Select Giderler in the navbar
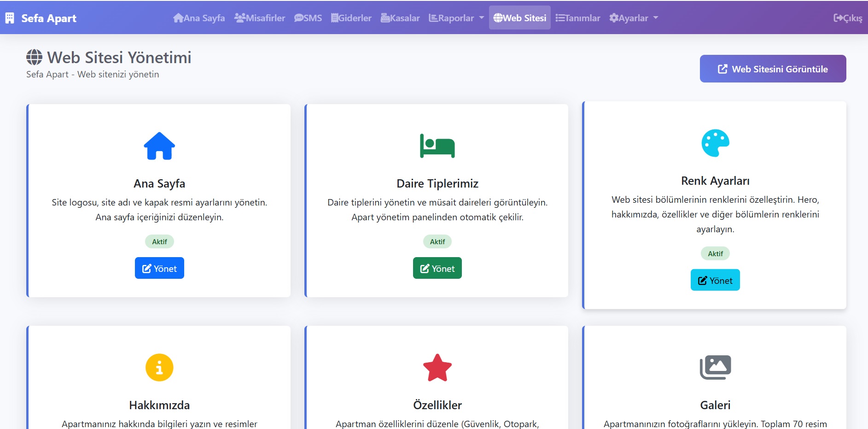This screenshot has height=429, width=868. [x=351, y=18]
